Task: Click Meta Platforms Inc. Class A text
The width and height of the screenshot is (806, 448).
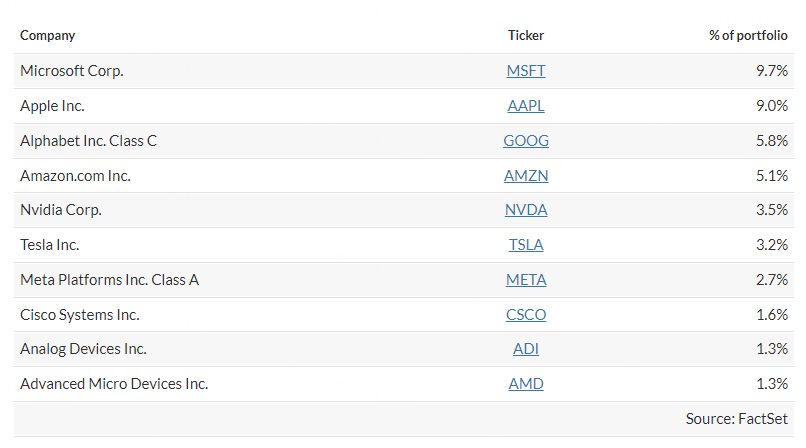Action: [109, 280]
